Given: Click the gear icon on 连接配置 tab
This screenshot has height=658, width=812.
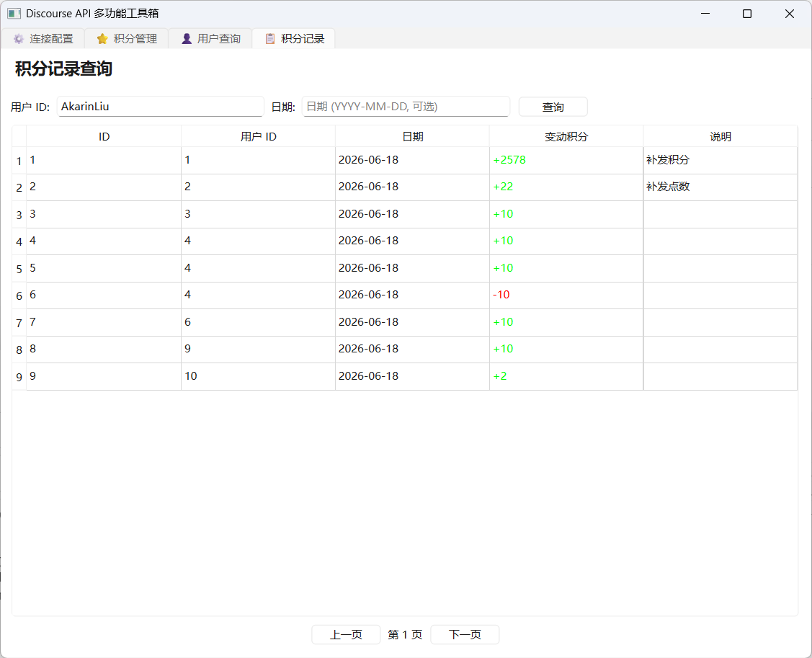Looking at the screenshot, I should tap(19, 39).
